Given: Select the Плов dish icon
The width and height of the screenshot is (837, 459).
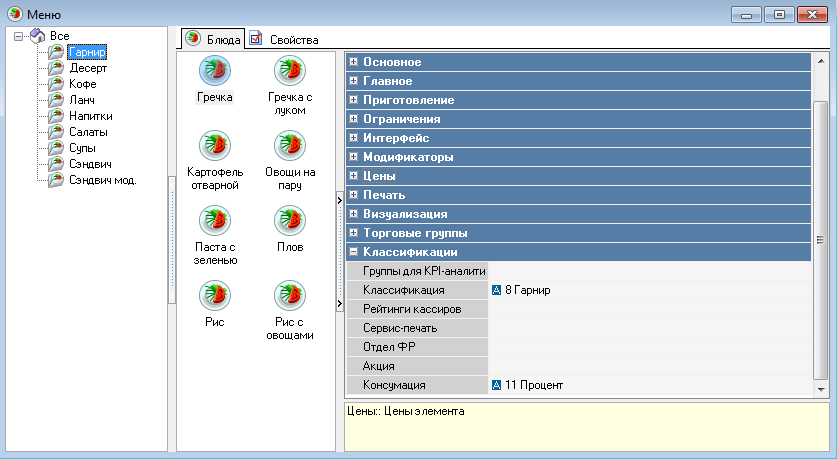Looking at the screenshot, I should coord(290,220).
